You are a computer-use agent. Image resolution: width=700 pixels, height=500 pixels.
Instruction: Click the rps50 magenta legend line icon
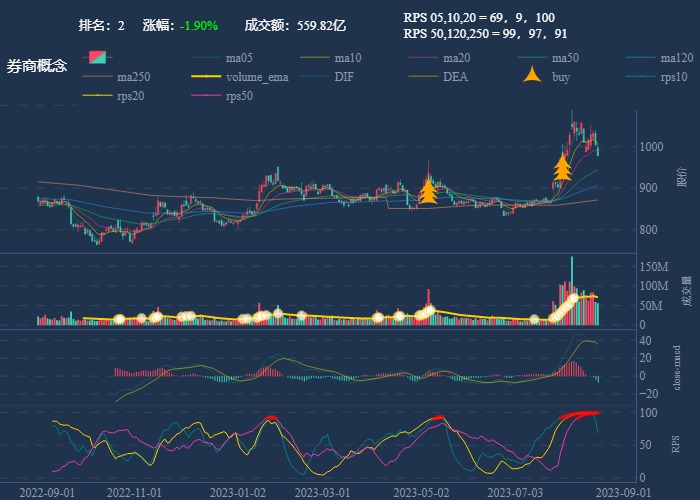point(209,96)
